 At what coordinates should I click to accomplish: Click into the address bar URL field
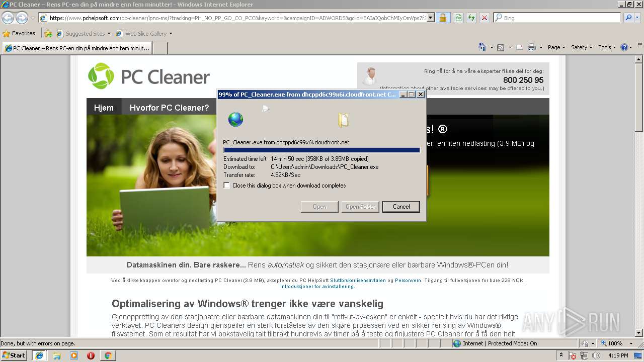(x=233, y=18)
